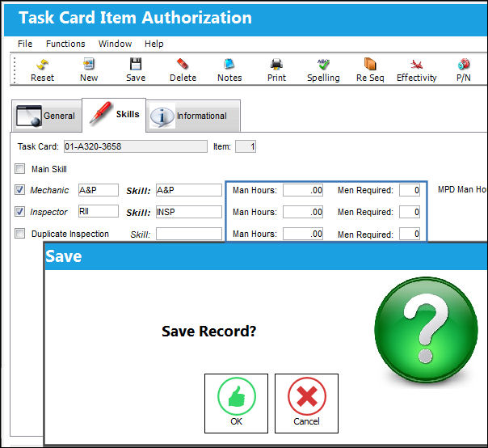This screenshot has width=488, height=448.
Task: Click Duplicate Inspection row Men Required field
Action: 410,234
